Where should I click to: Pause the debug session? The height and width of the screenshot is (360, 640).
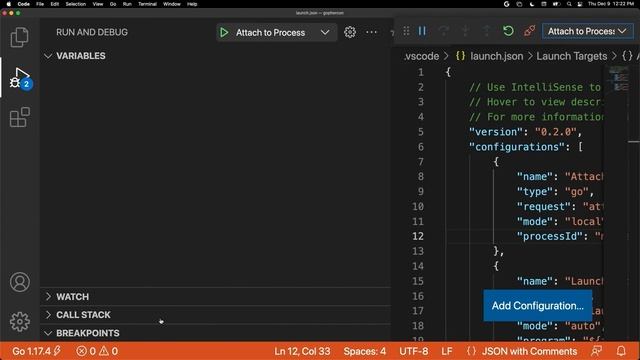coord(422,31)
